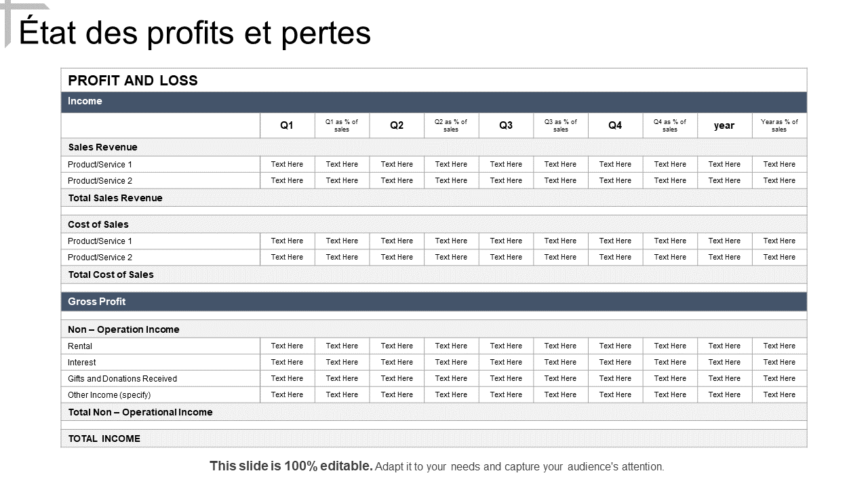Click the Gross Profit section bar
The width and height of the screenshot is (868, 488).
click(434, 302)
